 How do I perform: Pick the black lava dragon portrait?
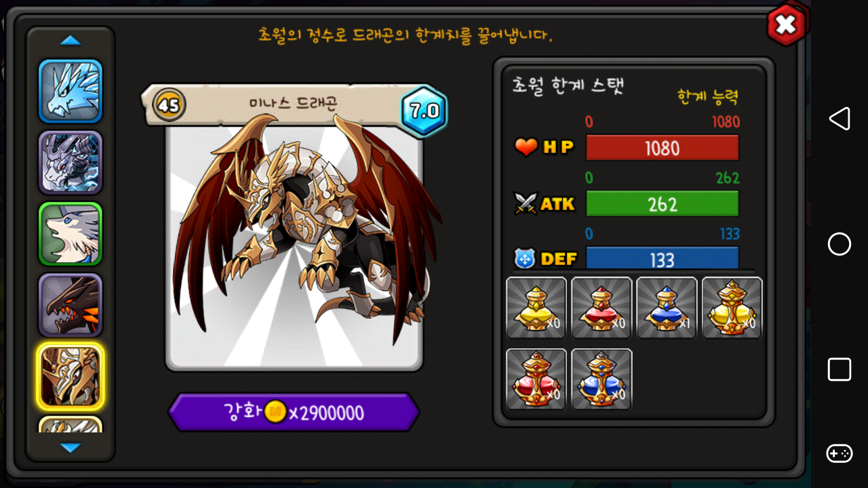pos(71,305)
